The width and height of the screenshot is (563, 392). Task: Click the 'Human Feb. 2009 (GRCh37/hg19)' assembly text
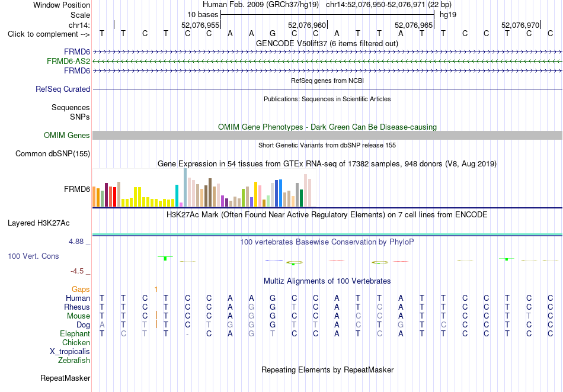pos(261,5)
